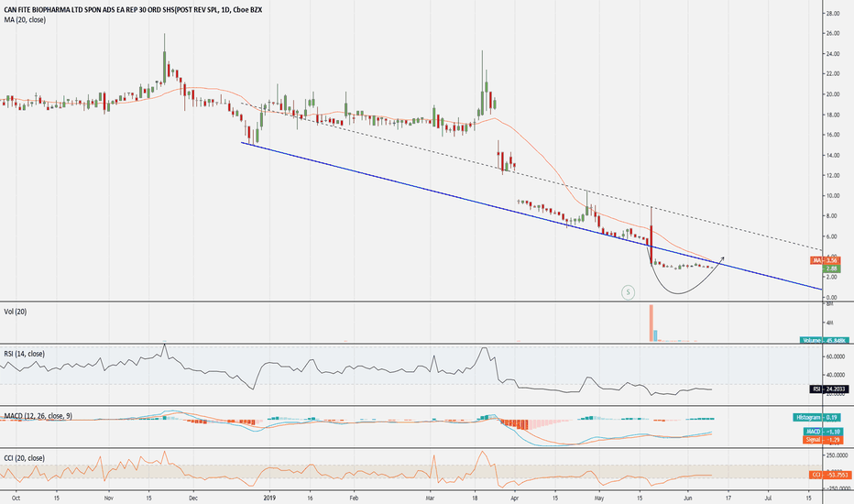Click the MACD -1.10 value tag
The width and height of the screenshot is (854, 504).
point(823,432)
